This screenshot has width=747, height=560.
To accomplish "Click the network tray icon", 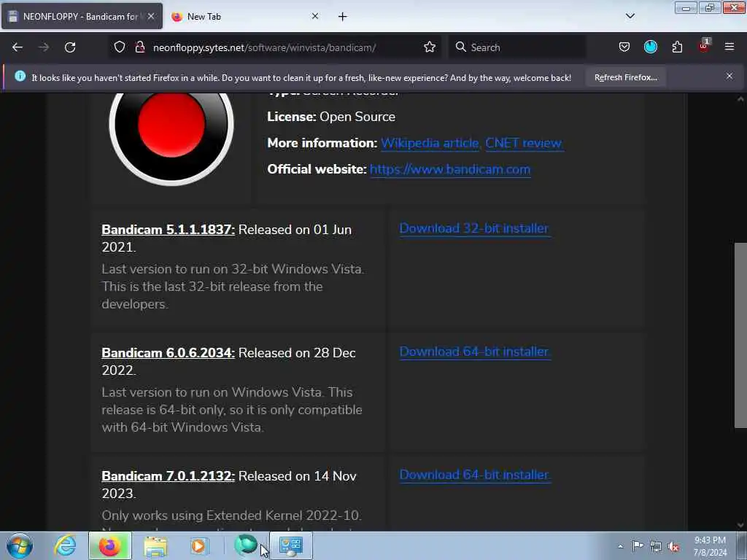I will (656, 547).
